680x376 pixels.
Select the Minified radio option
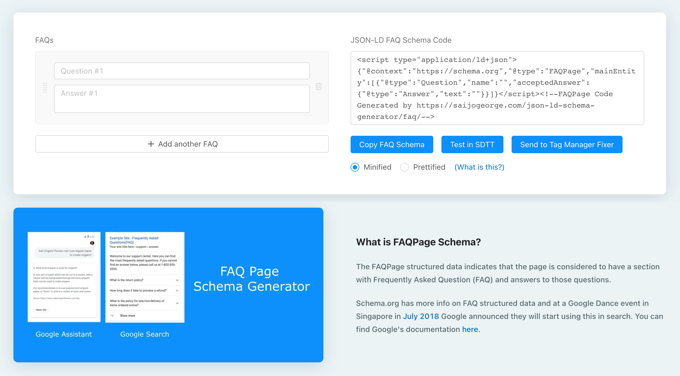pyautogui.click(x=355, y=167)
